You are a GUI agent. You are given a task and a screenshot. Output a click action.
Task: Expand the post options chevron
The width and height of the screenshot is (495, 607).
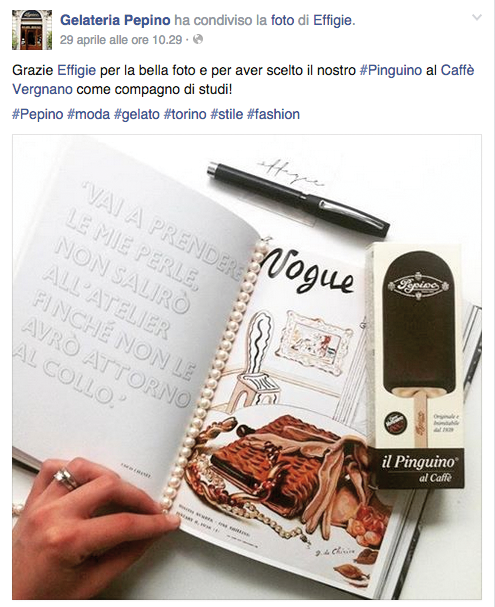pos(477,17)
